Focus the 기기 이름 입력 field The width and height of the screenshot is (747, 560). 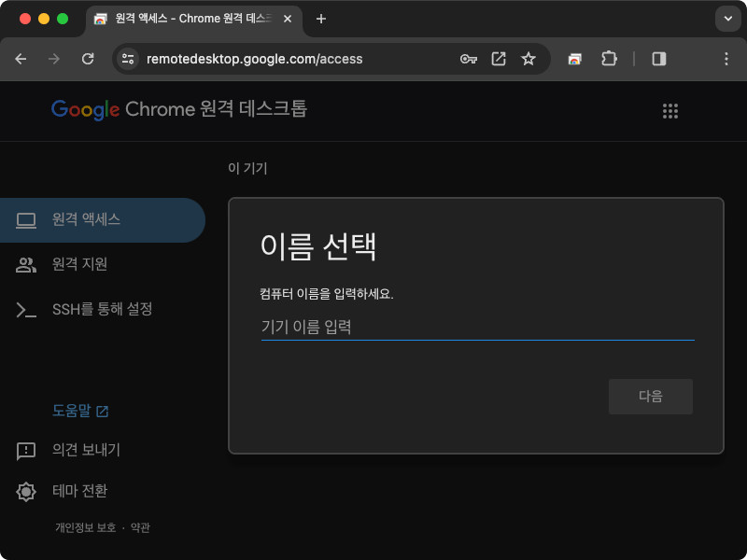coord(477,328)
